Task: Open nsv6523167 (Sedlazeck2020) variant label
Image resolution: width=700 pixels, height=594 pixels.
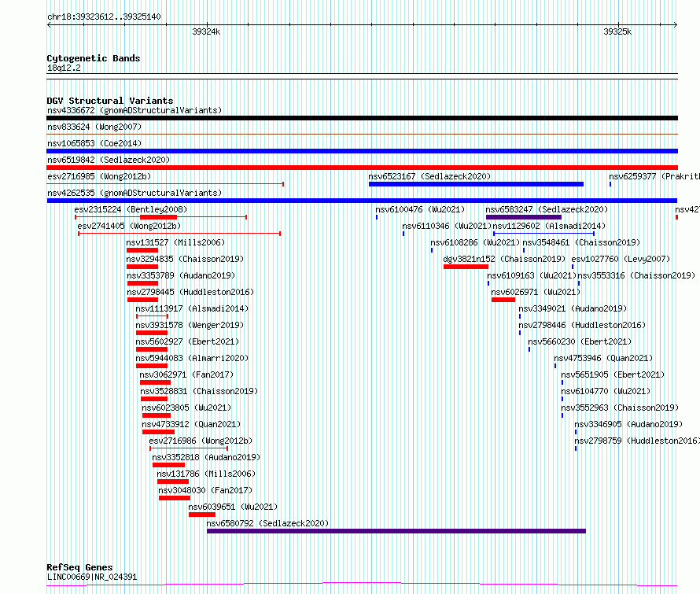Action: click(x=429, y=176)
